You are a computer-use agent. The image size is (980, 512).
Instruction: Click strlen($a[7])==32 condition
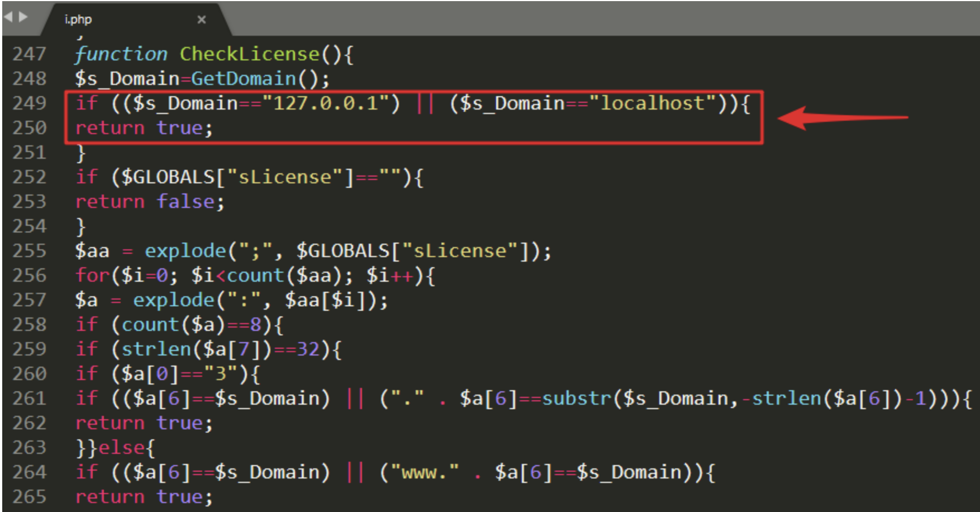click(221, 349)
